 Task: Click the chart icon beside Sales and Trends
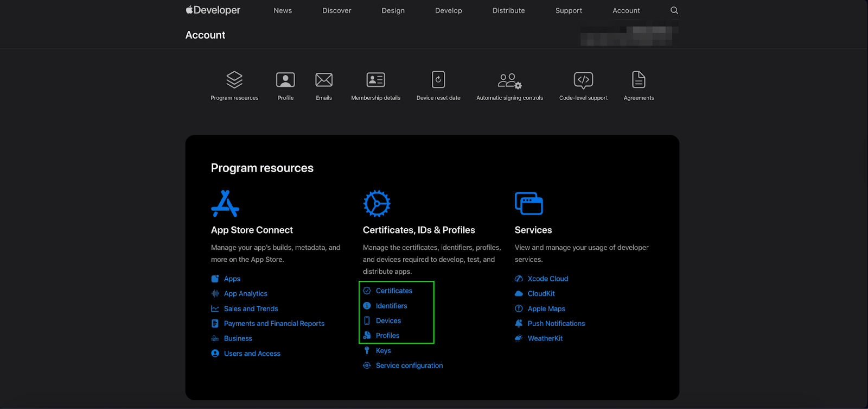click(x=215, y=309)
